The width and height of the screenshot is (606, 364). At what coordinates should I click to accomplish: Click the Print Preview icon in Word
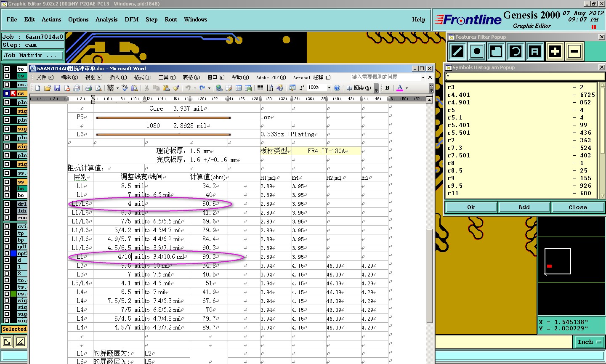pyautogui.click(x=98, y=88)
